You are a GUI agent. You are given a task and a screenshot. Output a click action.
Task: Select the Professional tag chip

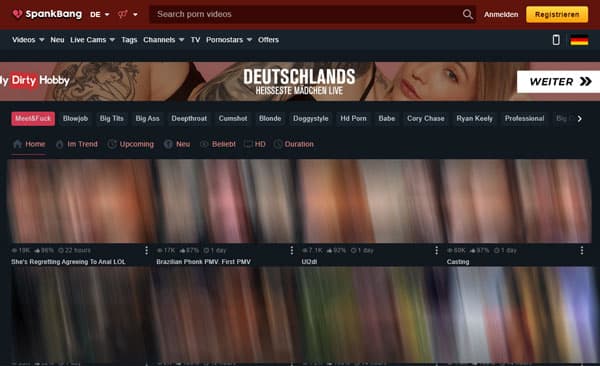click(x=525, y=119)
